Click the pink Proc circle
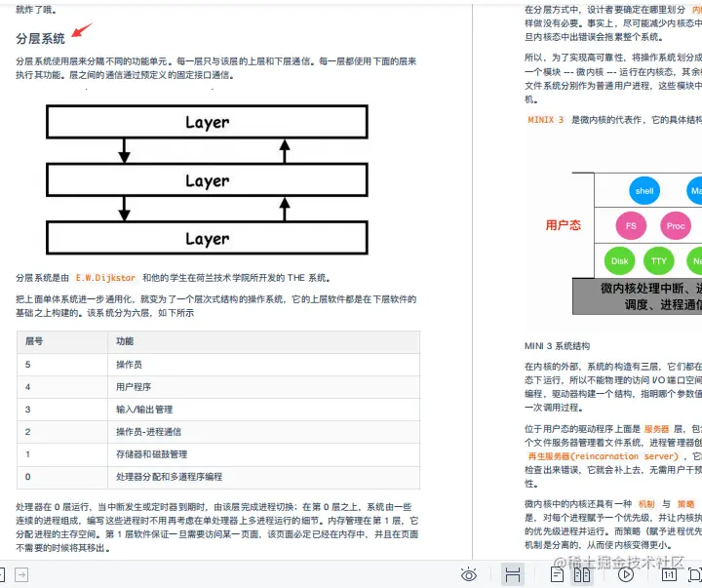The width and height of the screenshot is (702, 588). coord(675,225)
